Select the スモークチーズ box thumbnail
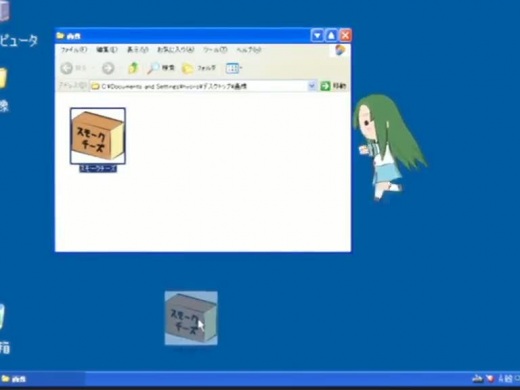The height and width of the screenshot is (390, 520). coord(98,136)
